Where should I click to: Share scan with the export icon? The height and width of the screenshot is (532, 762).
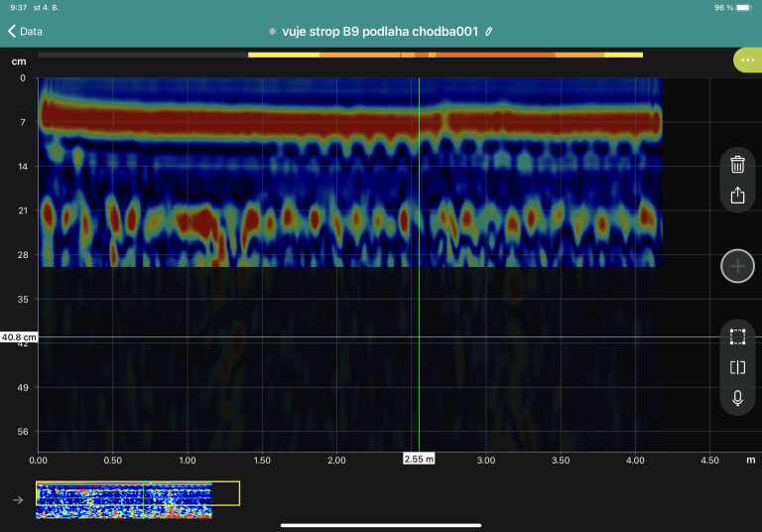[x=737, y=195]
